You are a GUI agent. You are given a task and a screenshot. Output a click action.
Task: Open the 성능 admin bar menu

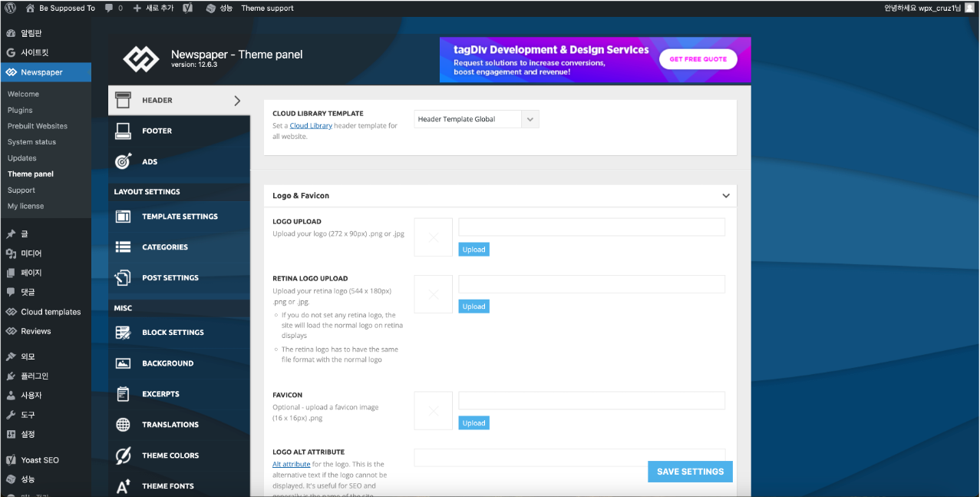(x=219, y=8)
